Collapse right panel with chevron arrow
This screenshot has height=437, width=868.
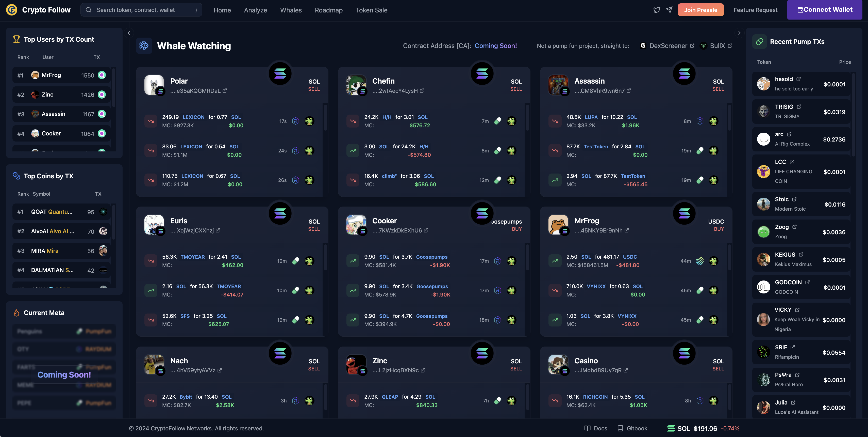pyautogui.click(x=739, y=33)
